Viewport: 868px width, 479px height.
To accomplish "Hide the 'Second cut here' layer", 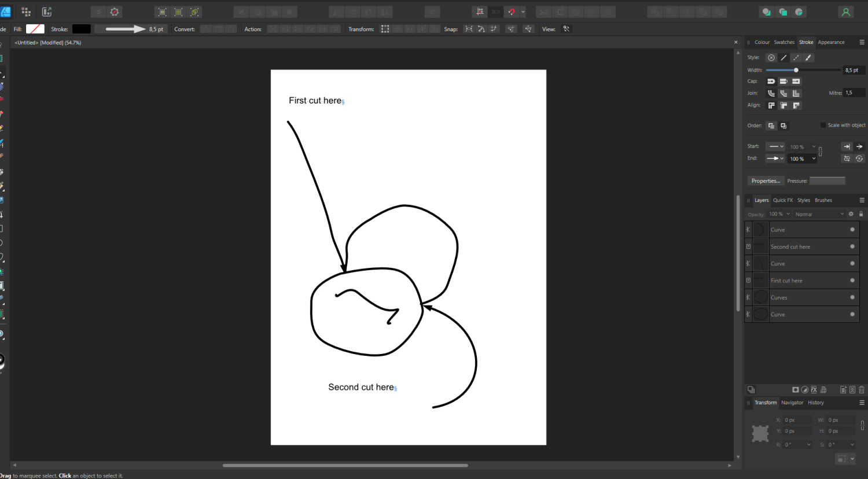I will point(852,246).
